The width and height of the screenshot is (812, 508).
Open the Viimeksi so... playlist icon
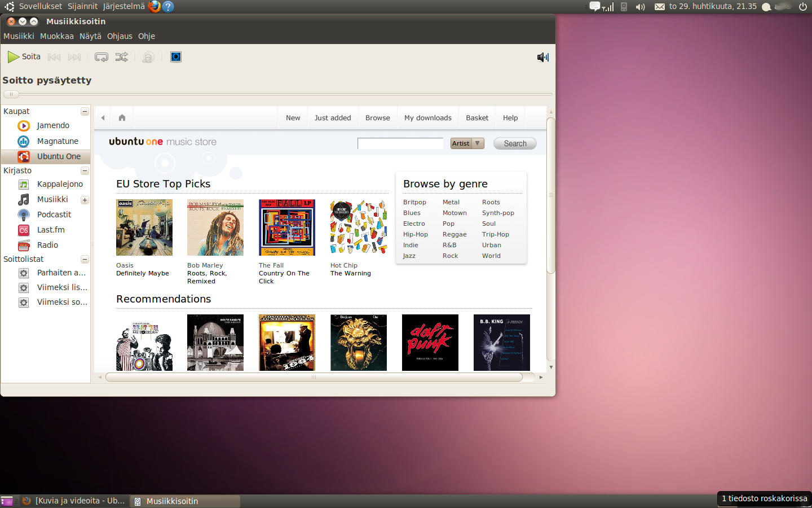pos(24,303)
